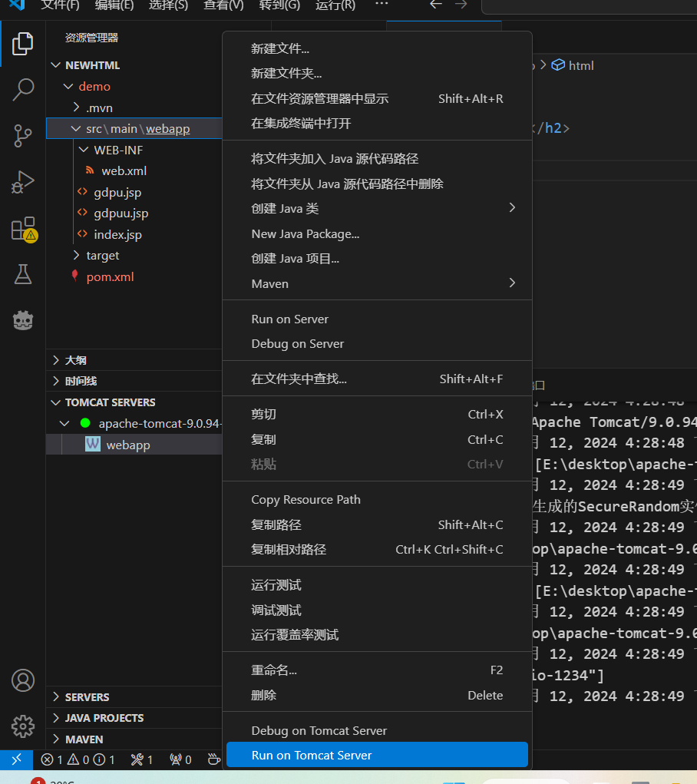Open the Manage gear icon
Viewport: 697px width, 784px height.
pyautogui.click(x=22, y=726)
